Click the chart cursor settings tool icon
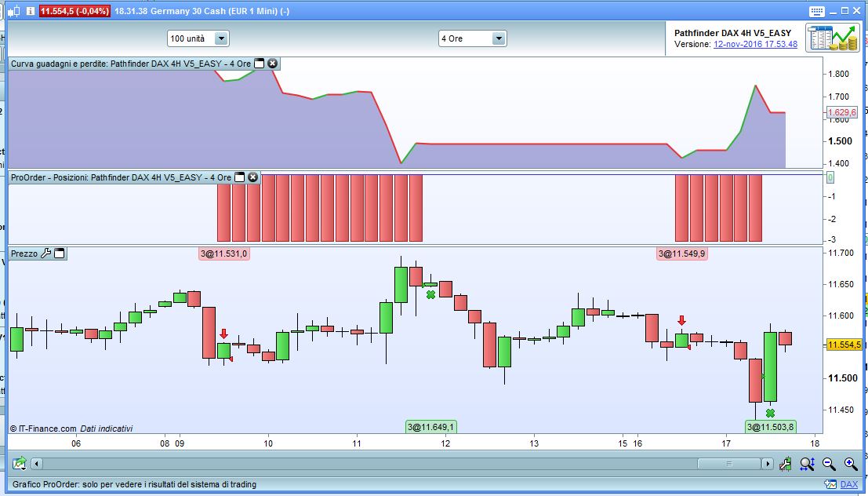The width and height of the screenshot is (868, 496). pyautogui.click(x=785, y=464)
